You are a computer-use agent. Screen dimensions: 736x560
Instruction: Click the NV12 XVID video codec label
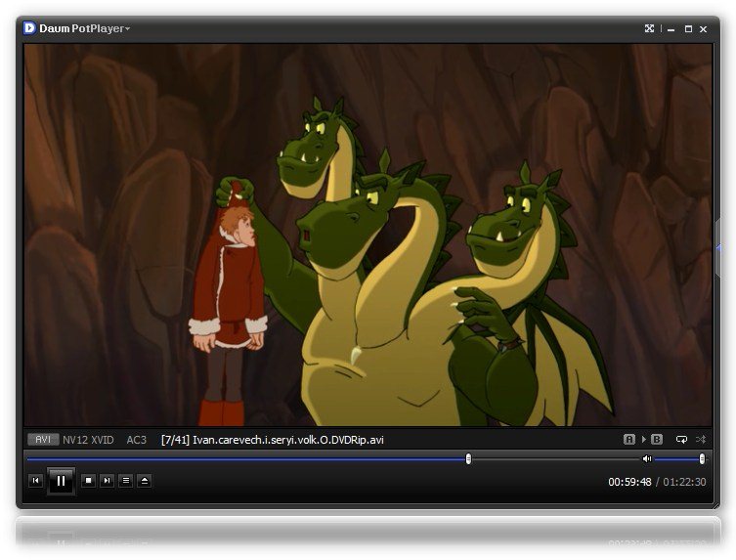[x=88, y=440]
